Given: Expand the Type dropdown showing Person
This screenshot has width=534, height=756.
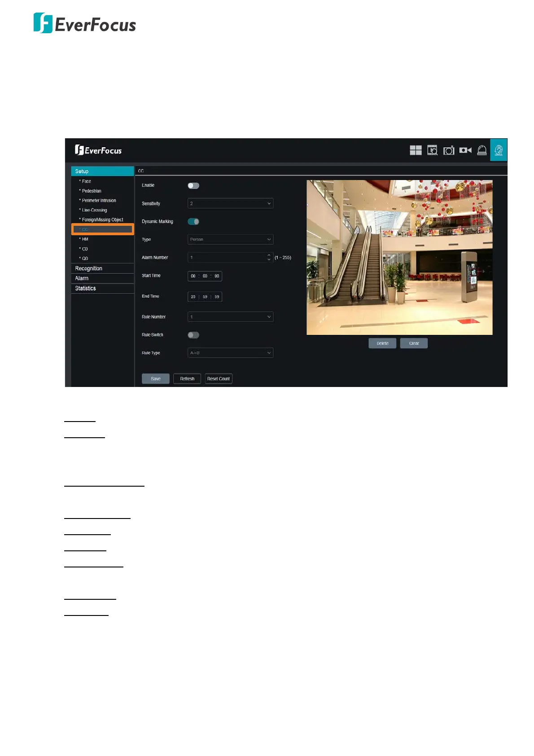Looking at the screenshot, I should pos(230,240).
